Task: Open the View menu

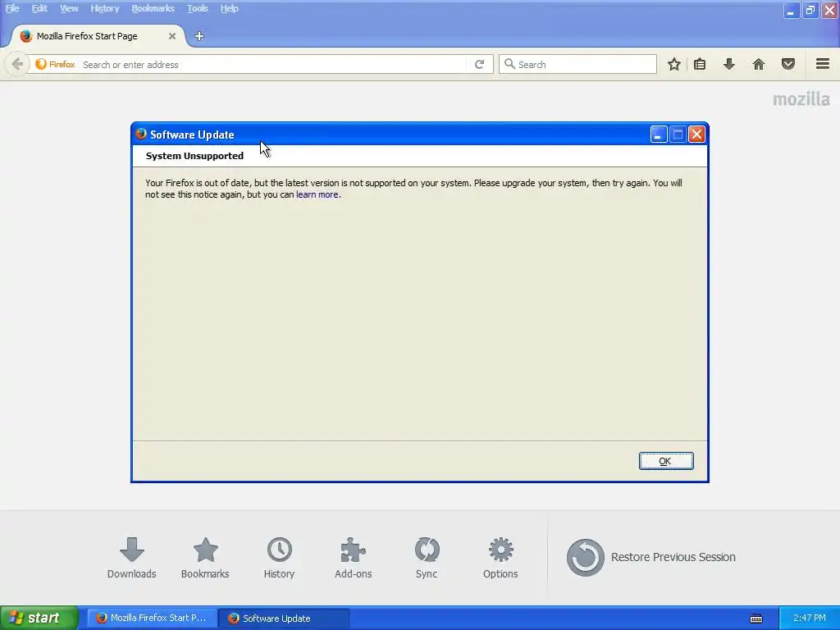Action: [69, 8]
